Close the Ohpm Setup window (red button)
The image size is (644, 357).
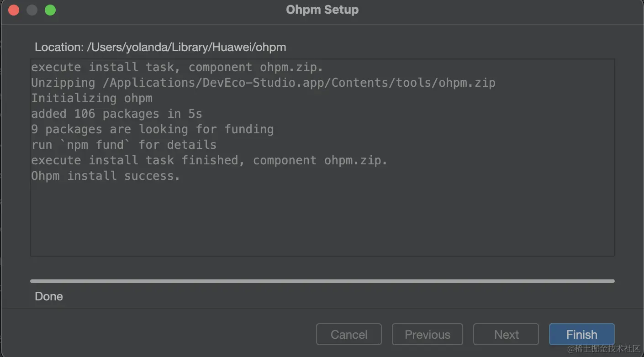[x=14, y=10]
